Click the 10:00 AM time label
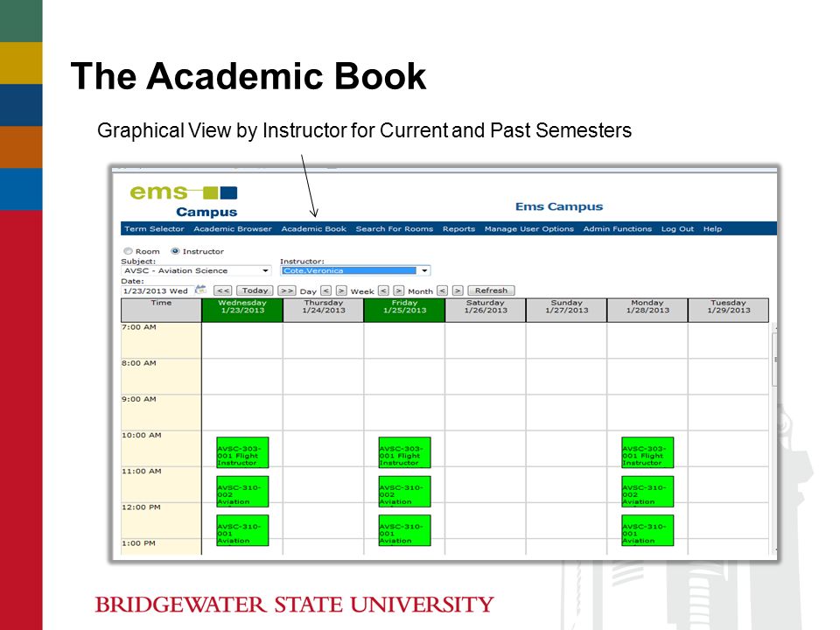The image size is (840, 630). coord(142,436)
